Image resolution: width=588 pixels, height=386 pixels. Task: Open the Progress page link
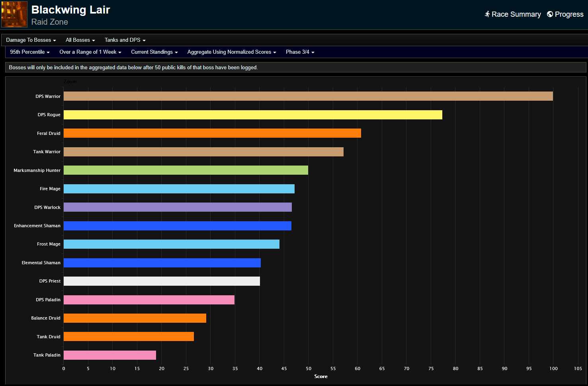click(x=569, y=14)
